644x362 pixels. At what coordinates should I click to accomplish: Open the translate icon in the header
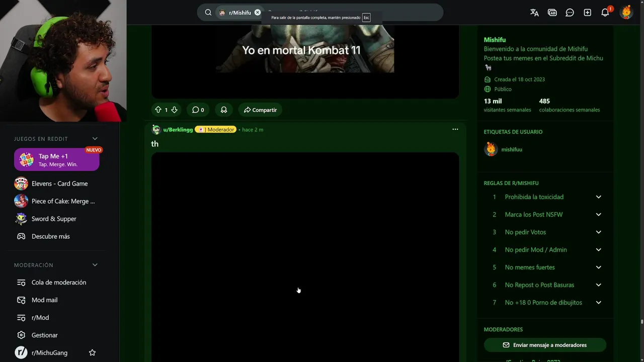pos(534,13)
